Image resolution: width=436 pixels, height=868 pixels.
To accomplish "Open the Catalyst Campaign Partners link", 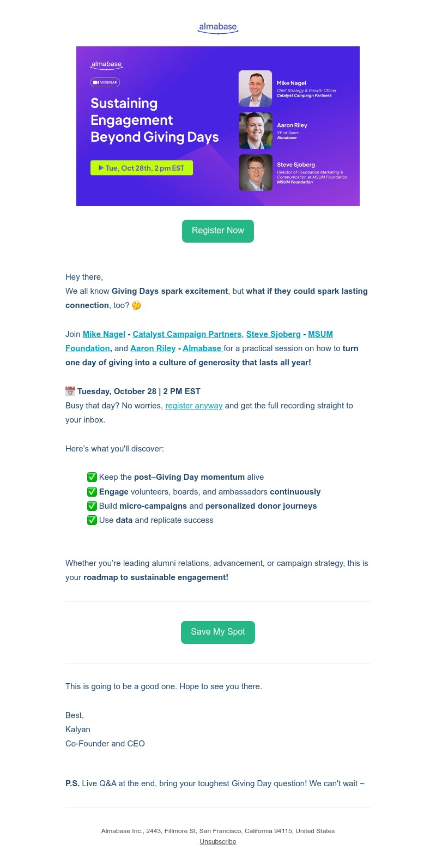I will coord(187,334).
